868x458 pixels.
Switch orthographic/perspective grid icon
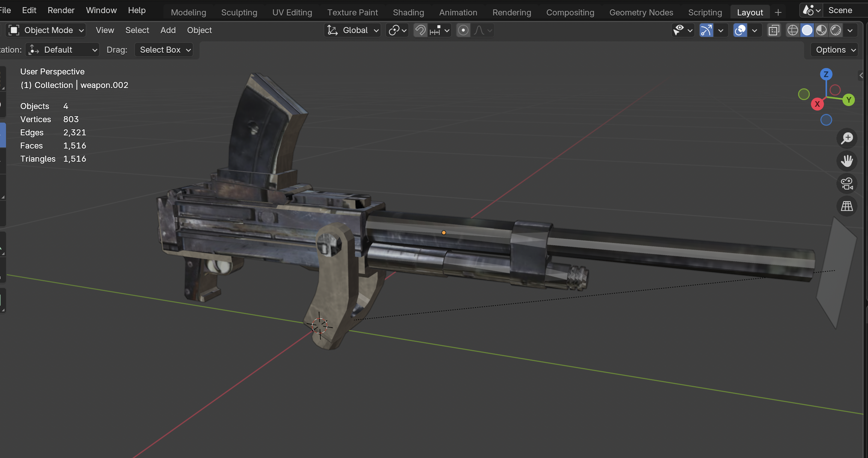coord(847,206)
